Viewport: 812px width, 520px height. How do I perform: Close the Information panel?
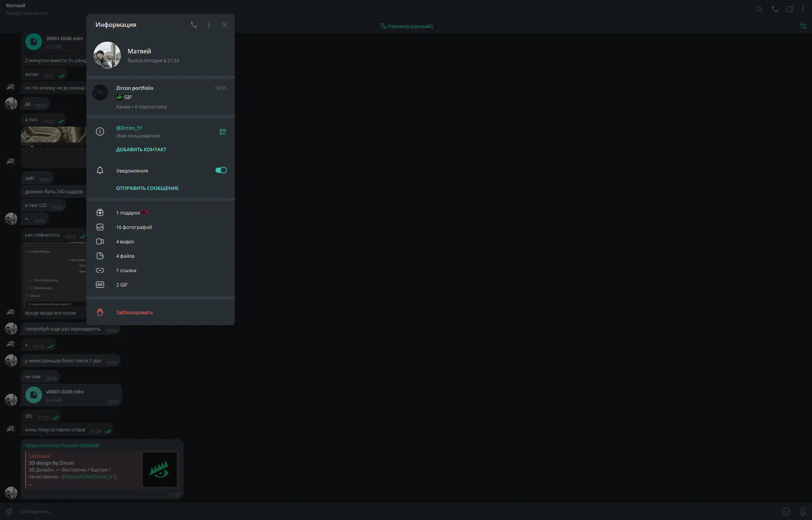click(x=224, y=25)
